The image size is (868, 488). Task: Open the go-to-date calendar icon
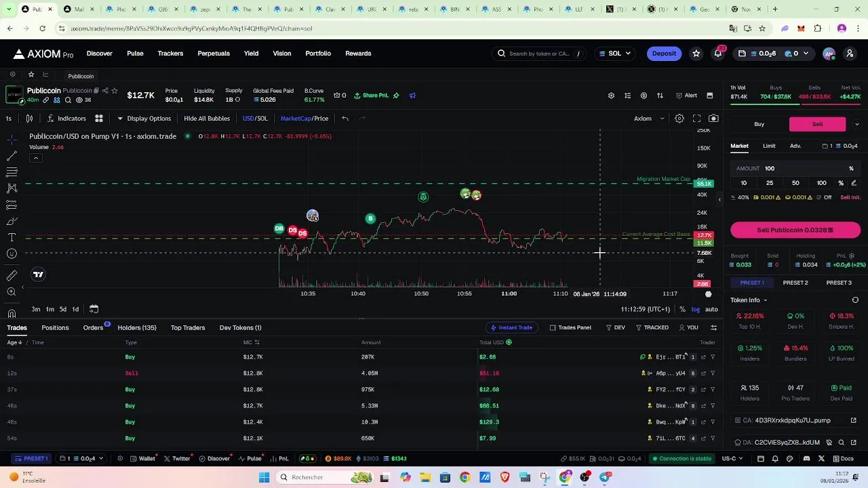(x=94, y=309)
